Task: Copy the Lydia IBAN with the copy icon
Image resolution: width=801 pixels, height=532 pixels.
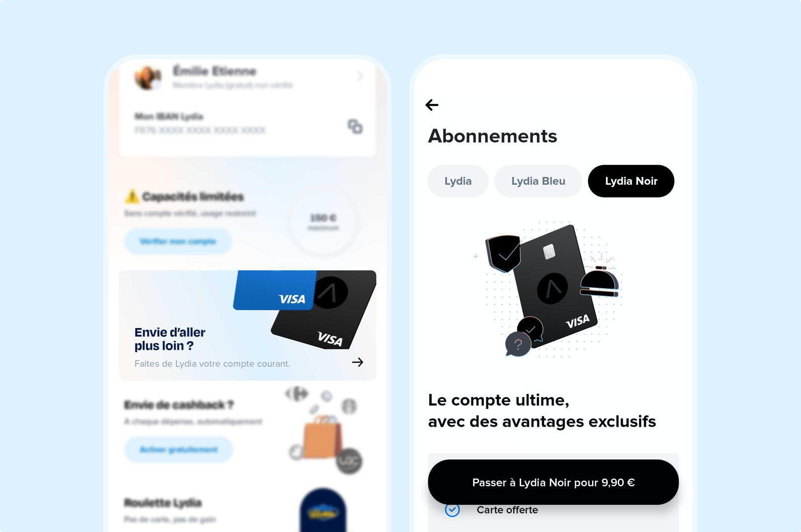Action: (355, 127)
